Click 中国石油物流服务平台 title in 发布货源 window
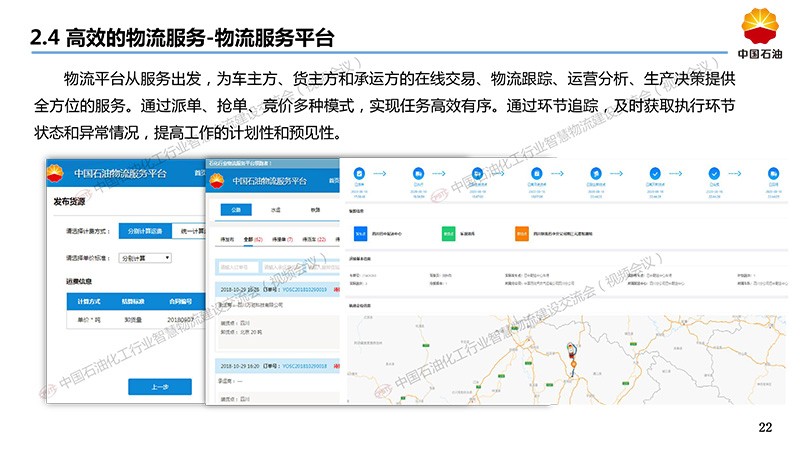Screen dimensions: 800x450 (120, 173)
